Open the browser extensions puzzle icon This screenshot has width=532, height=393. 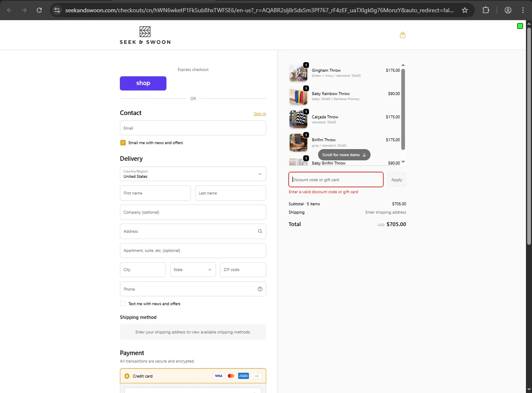coord(486,10)
